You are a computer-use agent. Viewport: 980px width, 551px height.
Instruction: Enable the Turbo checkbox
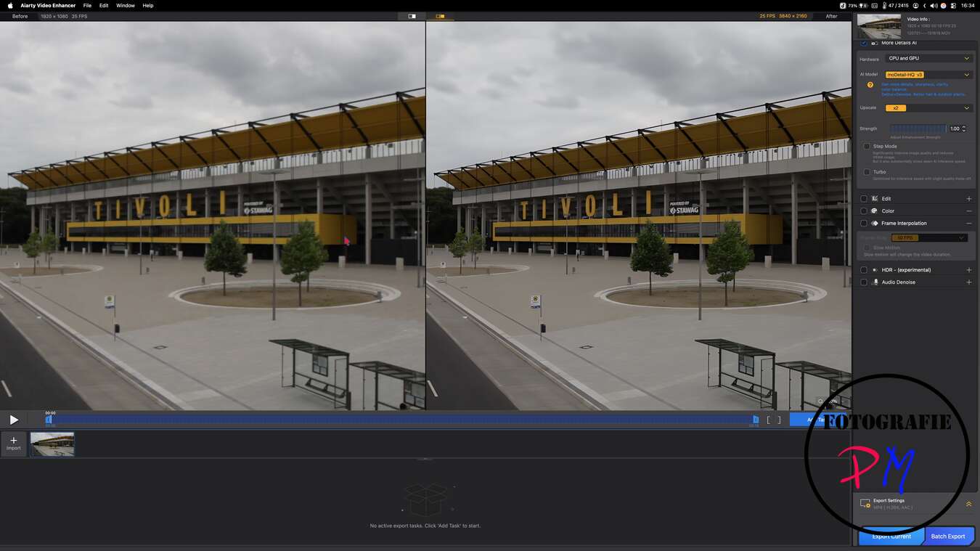pyautogui.click(x=867, y=172)
